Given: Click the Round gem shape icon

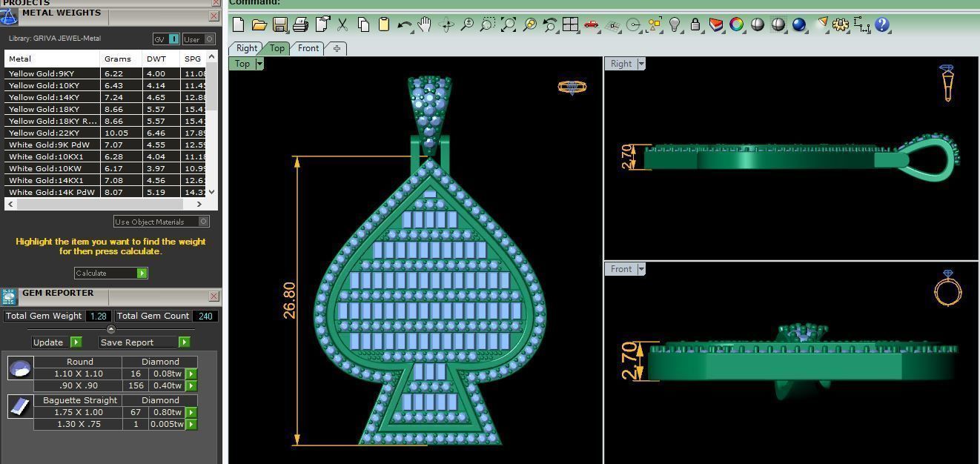Looking at the screenshot, I should click(20, 368).
